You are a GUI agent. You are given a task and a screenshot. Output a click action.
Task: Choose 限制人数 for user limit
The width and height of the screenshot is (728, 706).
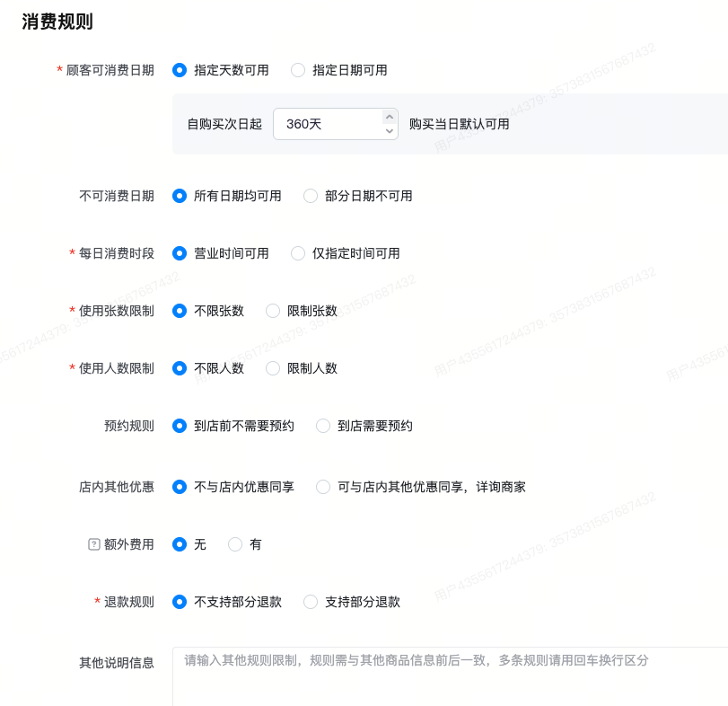273,368
